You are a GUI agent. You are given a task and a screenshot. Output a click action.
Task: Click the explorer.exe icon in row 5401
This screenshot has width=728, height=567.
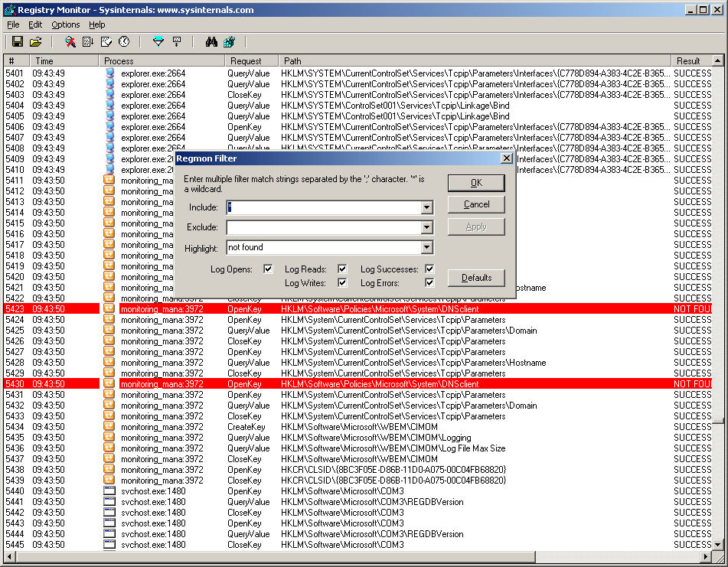click(109, 73)
